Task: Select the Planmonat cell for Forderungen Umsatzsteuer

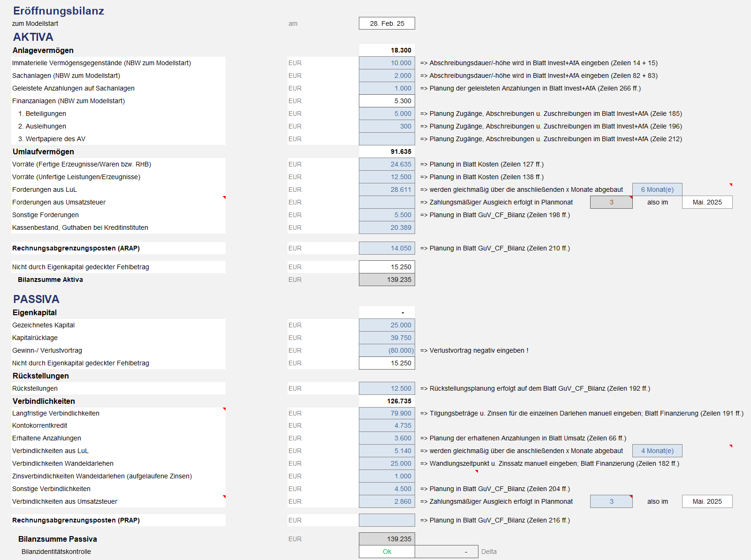Action: click(x=611, y=202)
